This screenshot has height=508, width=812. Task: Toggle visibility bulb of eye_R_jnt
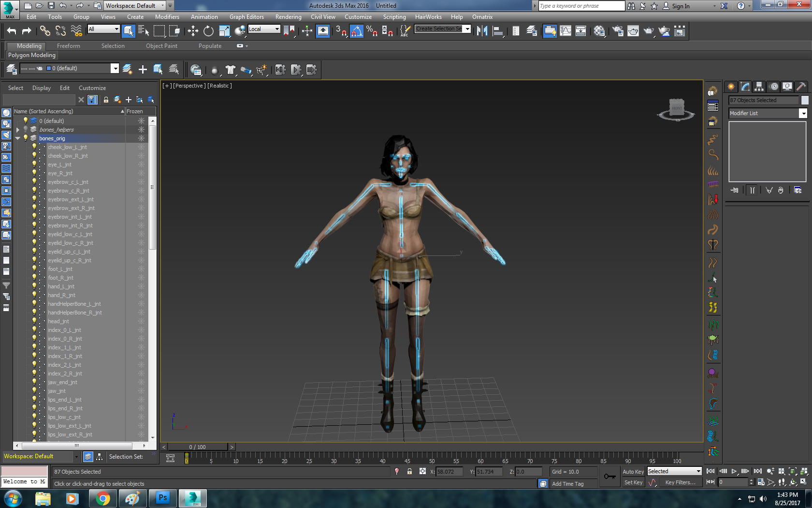[x=34, y=173]
